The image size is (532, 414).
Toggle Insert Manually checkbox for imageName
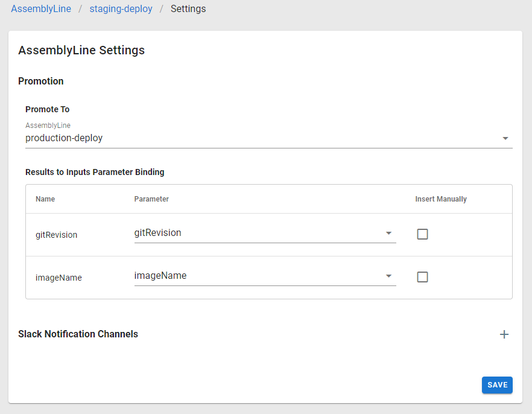point(422,277)
